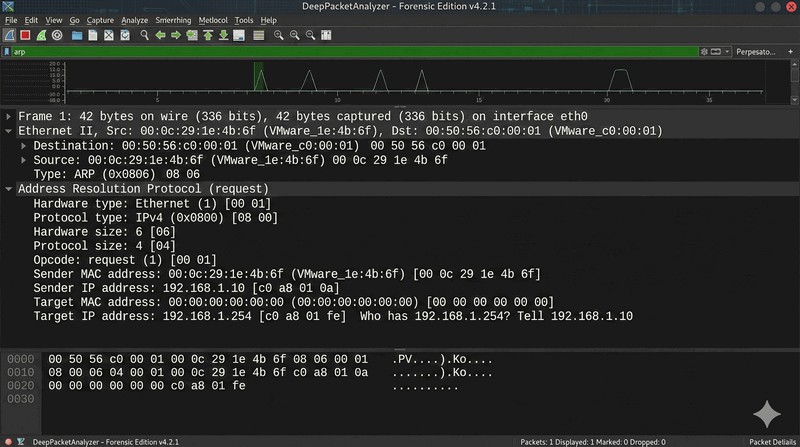The height and width of the screenshot is (447, 800).
Task: Open the Capture menu
Action: click(100, 20)
